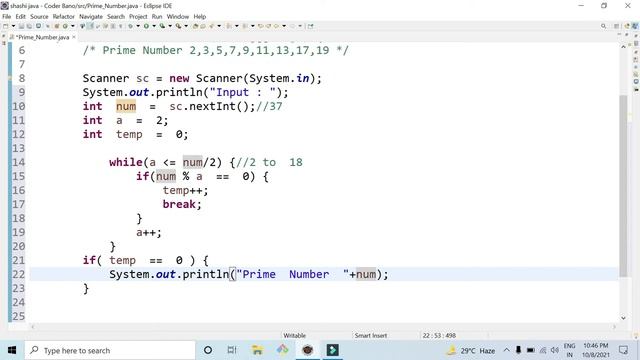Open the Project menu
640x360 pixels.
pyautogui.click(x=138, y=16)
